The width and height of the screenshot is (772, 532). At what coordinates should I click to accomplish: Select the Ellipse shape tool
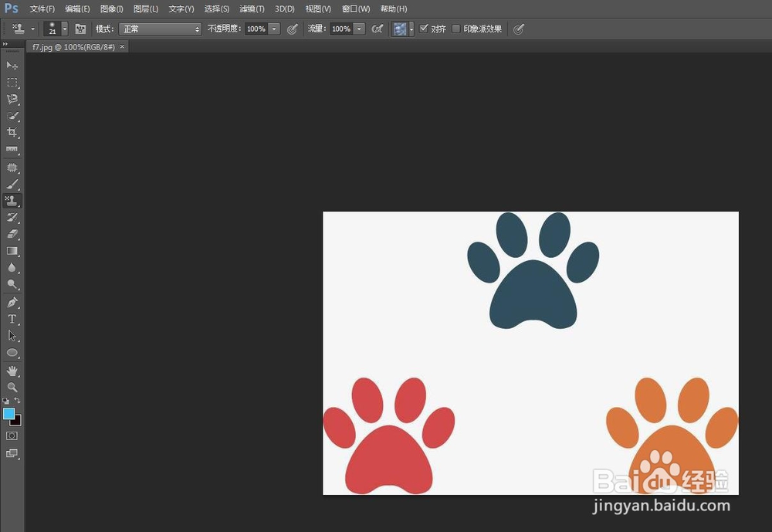pos(12,353)
